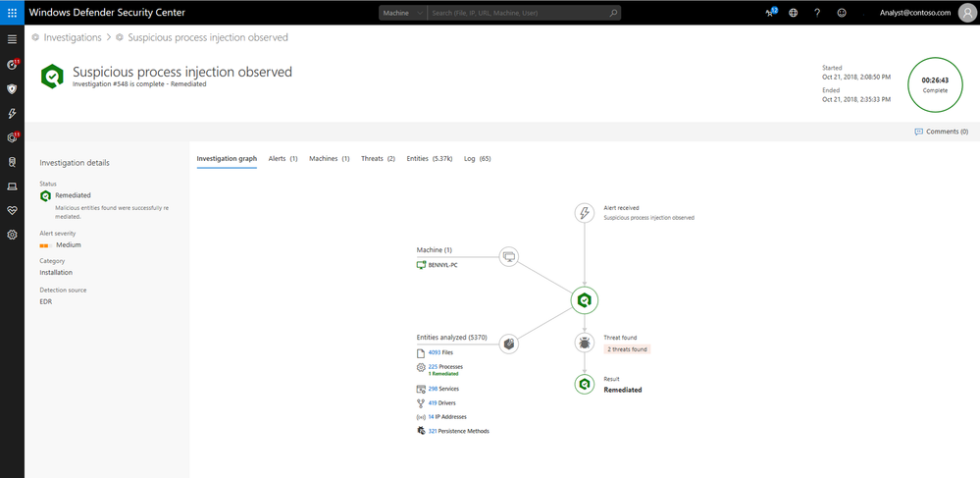Click into the search input field
Screen dimensions: 980x478
point(517,13)
